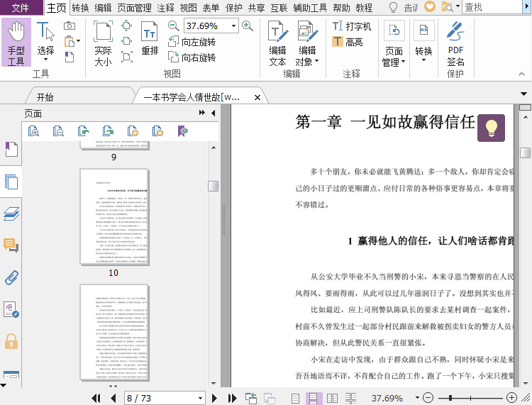Open the File (文件) menu
Image resolution: width=532 pixels, height=405 pixels.
click(x=21, y=8)
